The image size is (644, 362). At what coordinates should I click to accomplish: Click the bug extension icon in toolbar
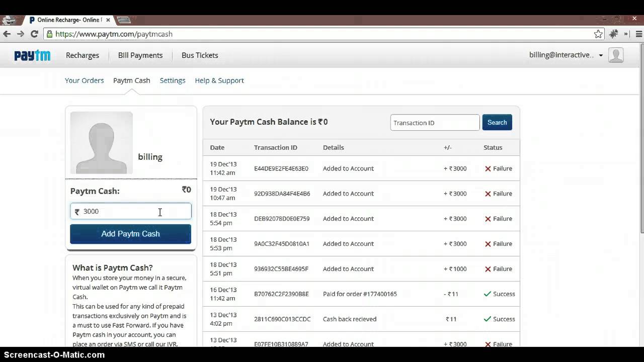tap(613, 34)
